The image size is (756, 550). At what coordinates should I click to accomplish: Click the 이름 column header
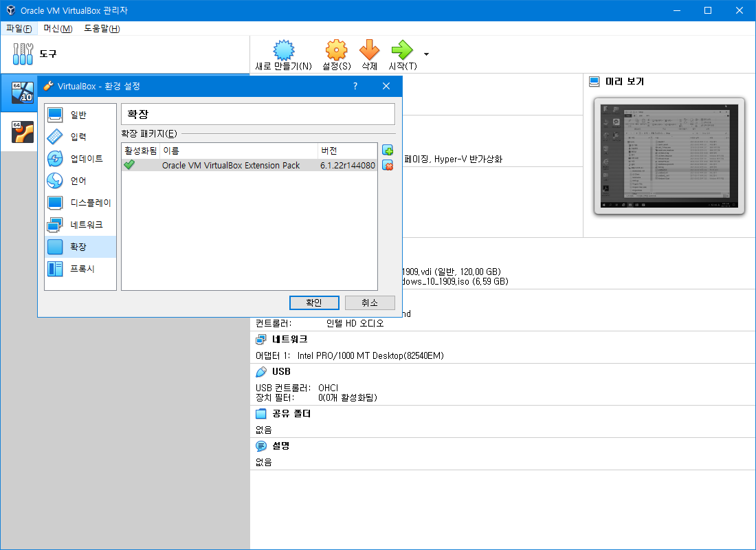point(238,151)
